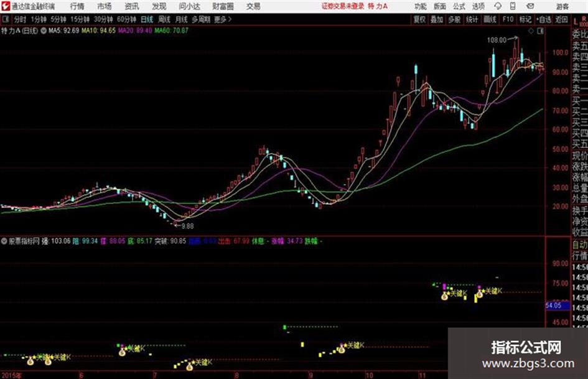Switch to 周线 weekly tab
588x379 pixels.
164,19
